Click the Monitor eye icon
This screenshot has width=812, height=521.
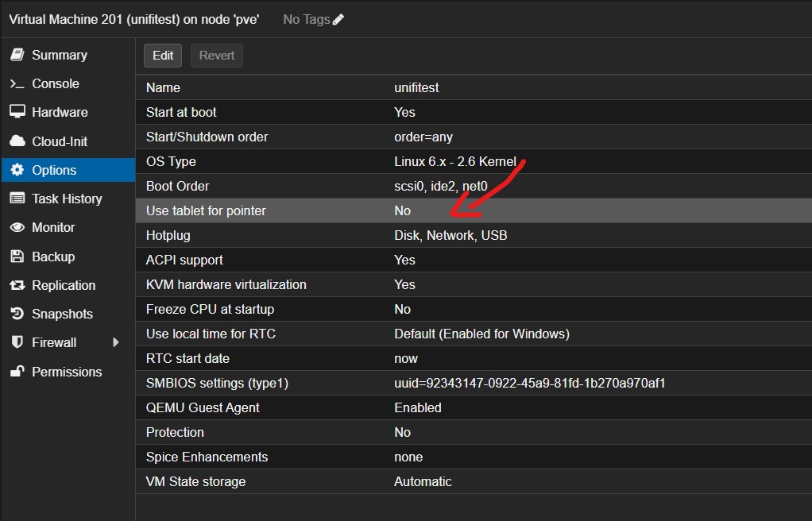click(x=17, y=228)
